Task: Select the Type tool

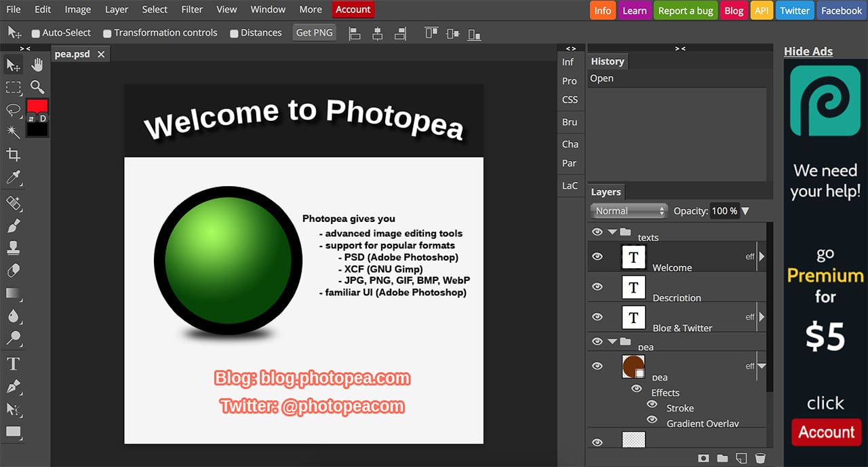Action: click(x=13, y=364)
